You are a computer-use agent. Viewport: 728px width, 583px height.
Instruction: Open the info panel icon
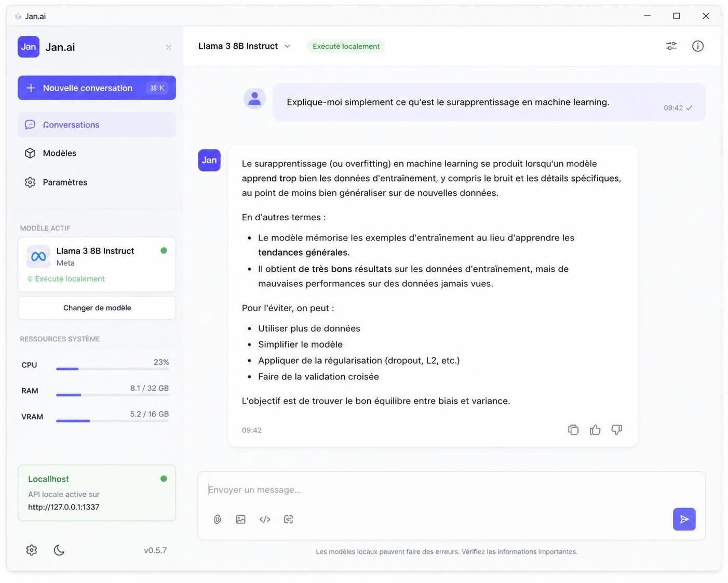tap(698, 46)
